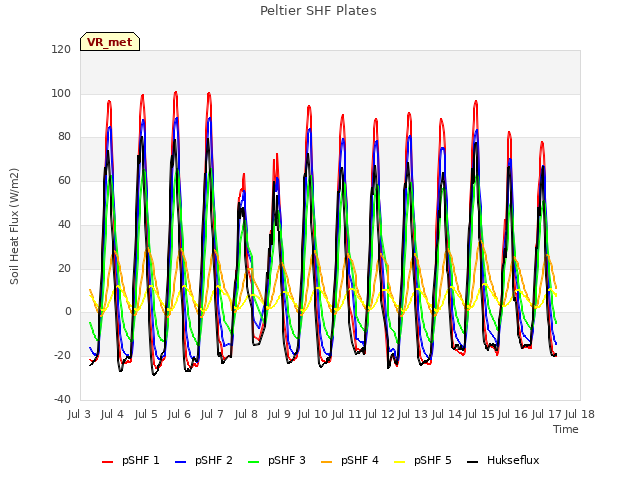The image size is (640, 480).
Task: Click the Jul 3 x-axis tick label
Action: 79,414
